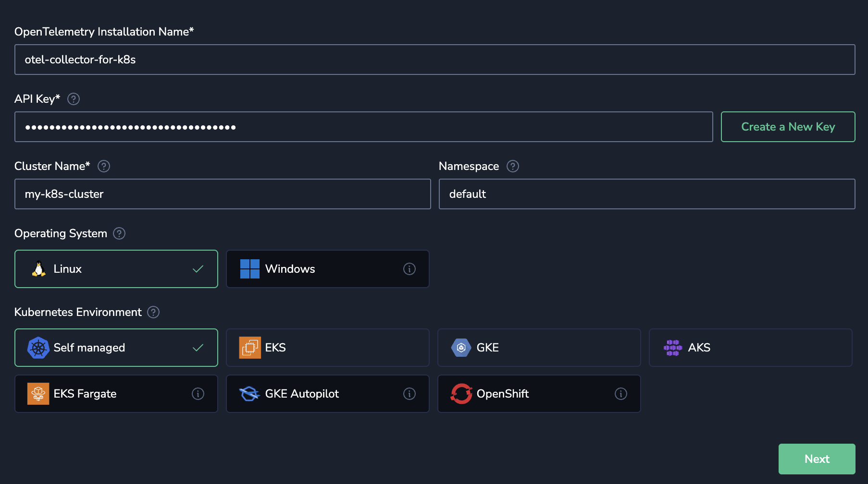Click the OpenShift info icon

tap(620, 394)
